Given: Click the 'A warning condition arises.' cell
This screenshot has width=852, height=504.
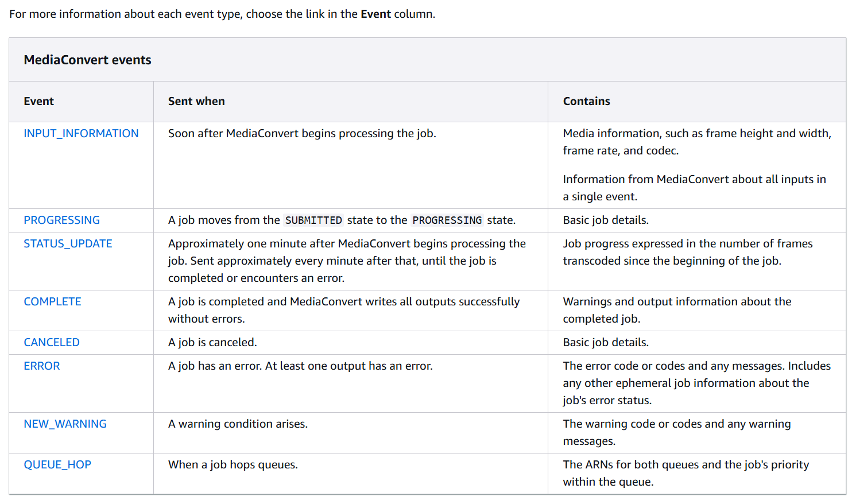Looking at the screenshot, I should pyautogui.click(x=238, y=424).
